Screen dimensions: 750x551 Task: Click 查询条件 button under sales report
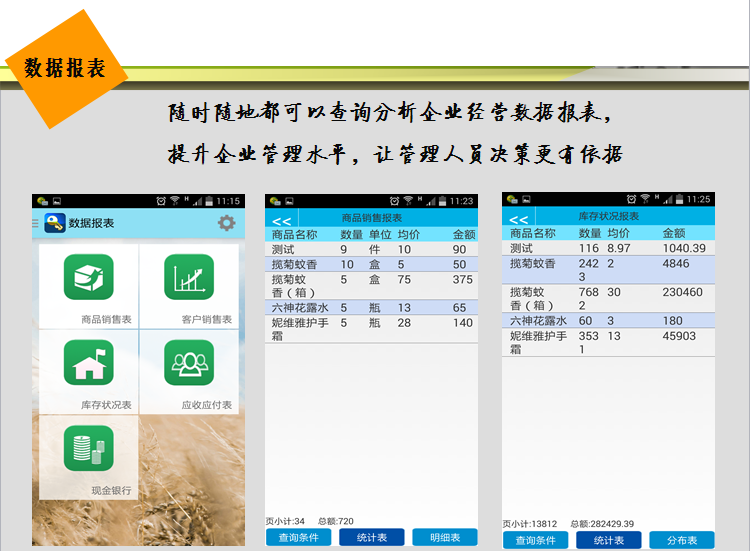point(298,538)
